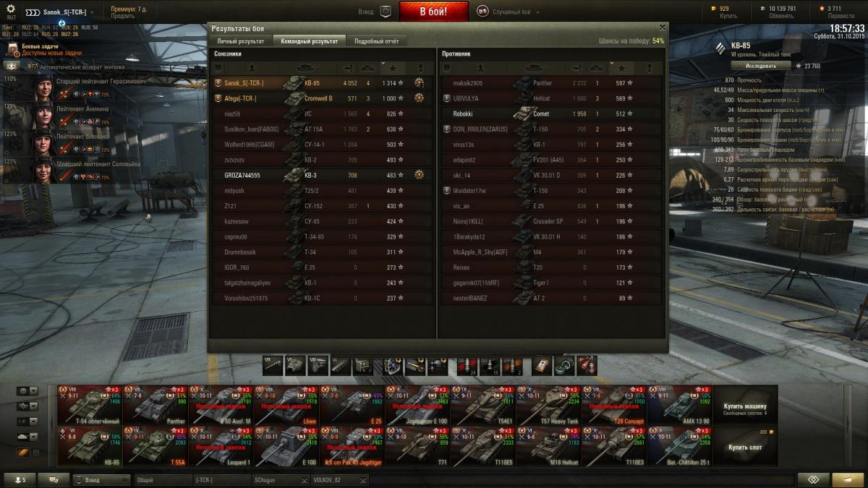Click Исследовать button for КВ-85
The width and height of the screenshot is (868, 488).
[762, 66]
